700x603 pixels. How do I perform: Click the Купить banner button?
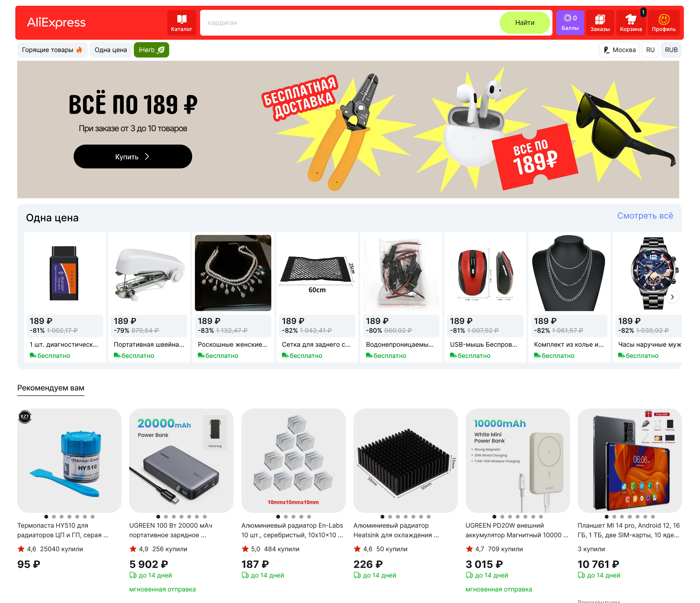pyautogui.click(x=133, y=156)
